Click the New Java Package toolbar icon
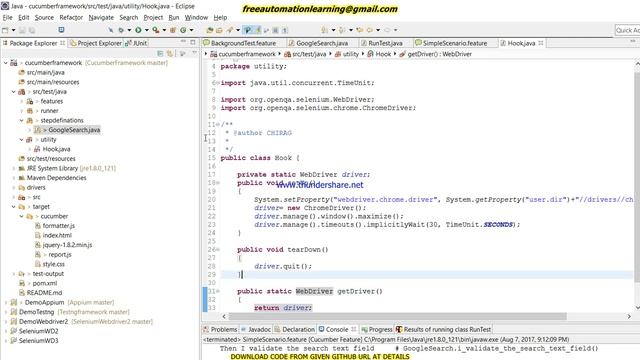Screen dimensions: 640x360 tap(173, 30)
